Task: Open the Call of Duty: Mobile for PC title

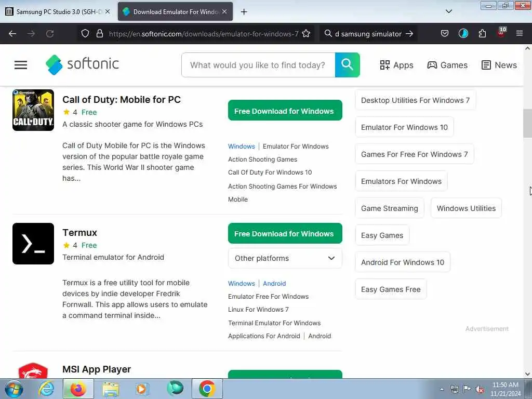Action: click(122, 99)
